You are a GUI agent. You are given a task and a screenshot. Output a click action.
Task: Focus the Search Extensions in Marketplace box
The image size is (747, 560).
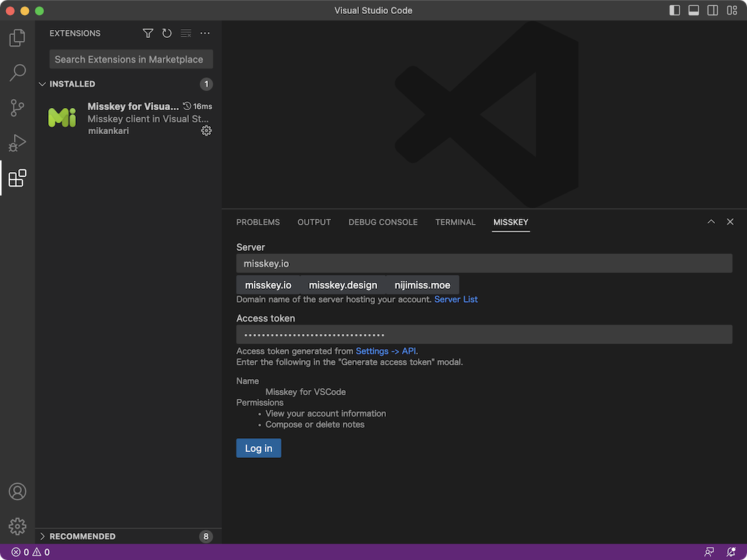131,60
